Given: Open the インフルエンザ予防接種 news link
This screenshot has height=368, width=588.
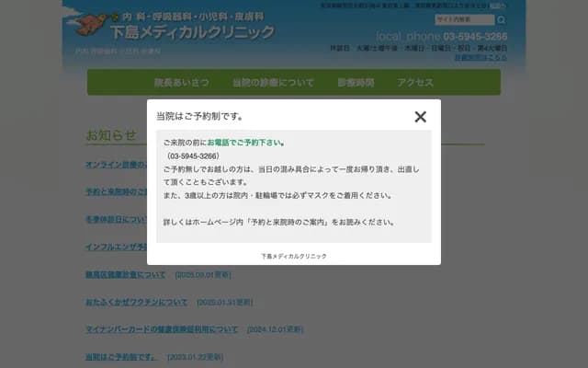Looking at the screenshot, I should click(x=116, y=247).
